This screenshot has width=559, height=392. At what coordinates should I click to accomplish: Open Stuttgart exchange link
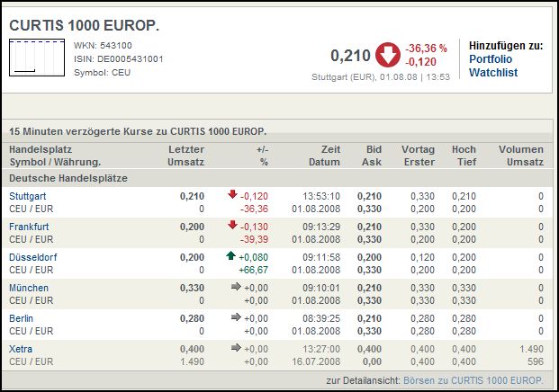coord(28,196)
